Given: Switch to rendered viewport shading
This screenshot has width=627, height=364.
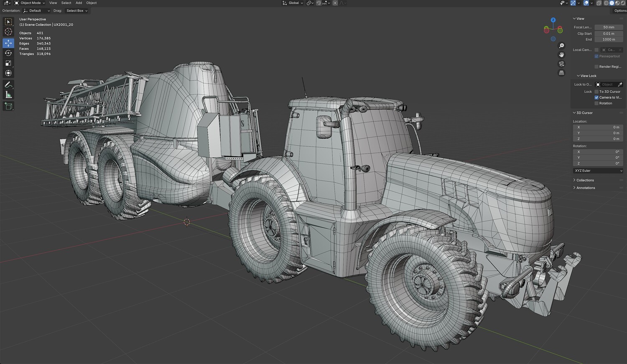Looking at the screenshot, I should [x=623, y=3].
